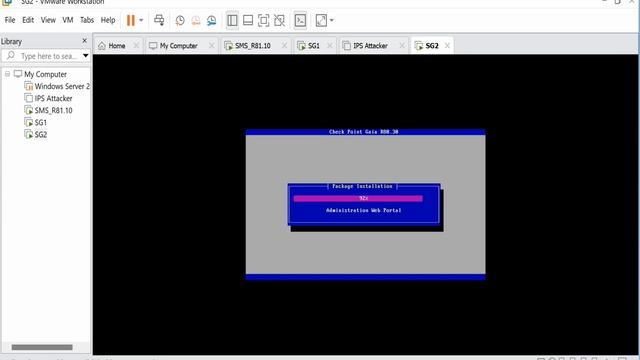640x360 pixels.
Task: Close the IPS Attacker tab
Action: [x=402, y=46]
